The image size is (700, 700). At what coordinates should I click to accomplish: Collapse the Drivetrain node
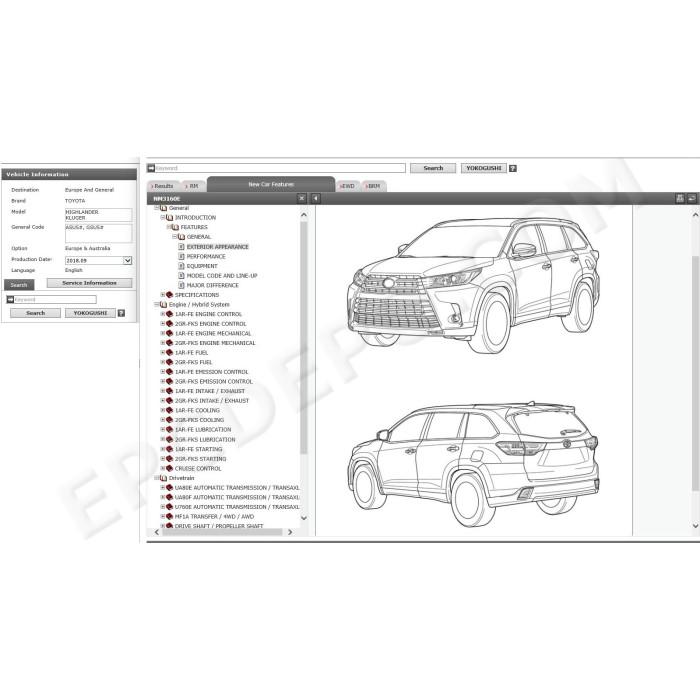click(x=157, y=478)
